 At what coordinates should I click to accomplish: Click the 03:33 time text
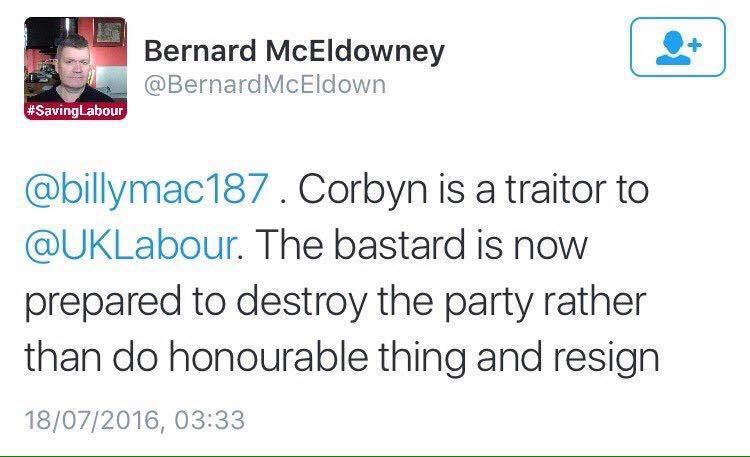click(x=210, y=420)
